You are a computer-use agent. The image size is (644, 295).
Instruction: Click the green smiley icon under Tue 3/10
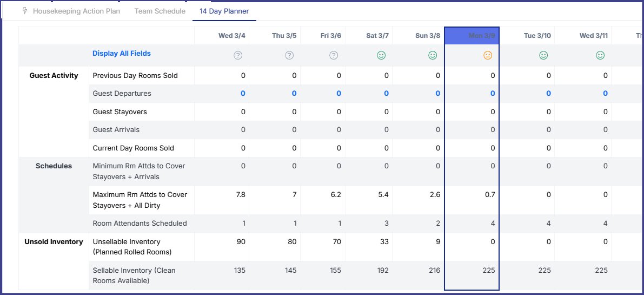coord(543,55)
